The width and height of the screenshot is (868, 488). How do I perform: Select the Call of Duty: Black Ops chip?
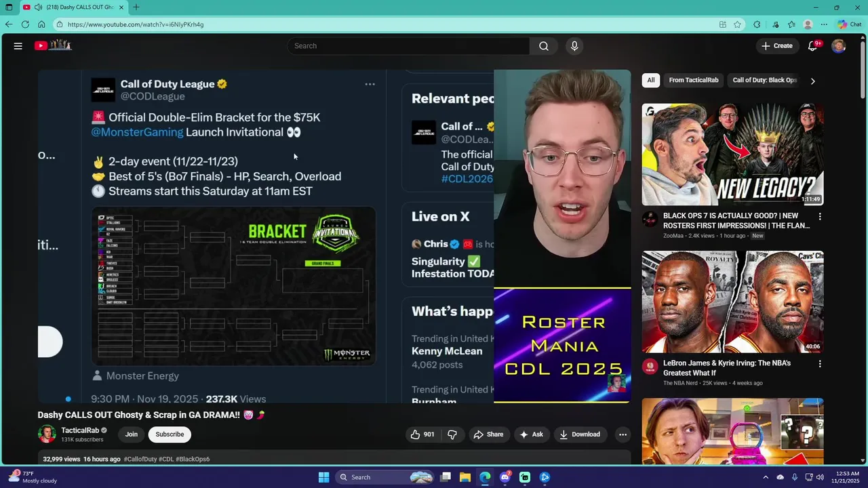tap(765, 80)
